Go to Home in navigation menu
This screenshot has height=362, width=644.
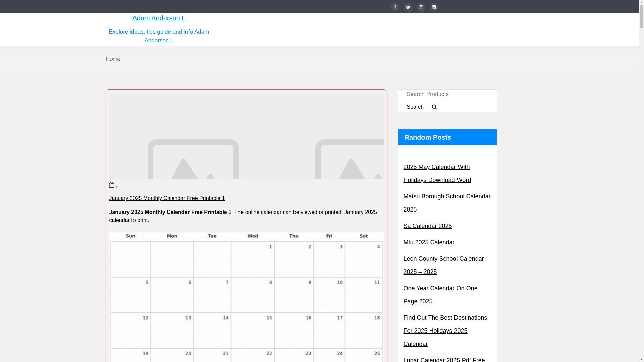tap(113, 59)
